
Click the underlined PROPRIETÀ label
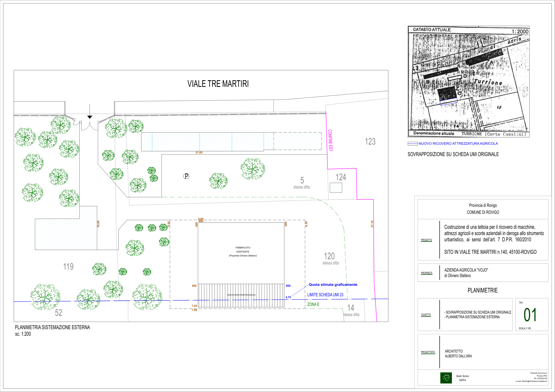coord(427,273)
